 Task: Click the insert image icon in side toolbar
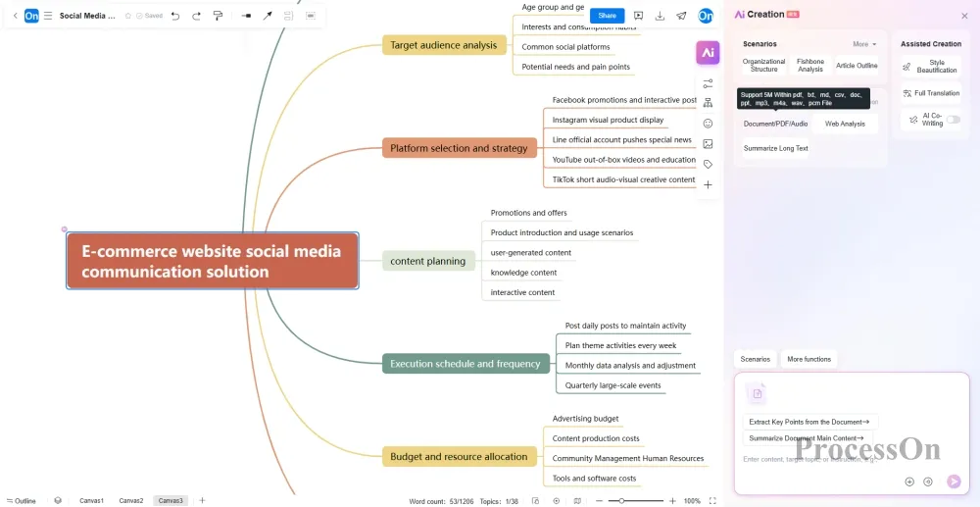click(708, 144)
